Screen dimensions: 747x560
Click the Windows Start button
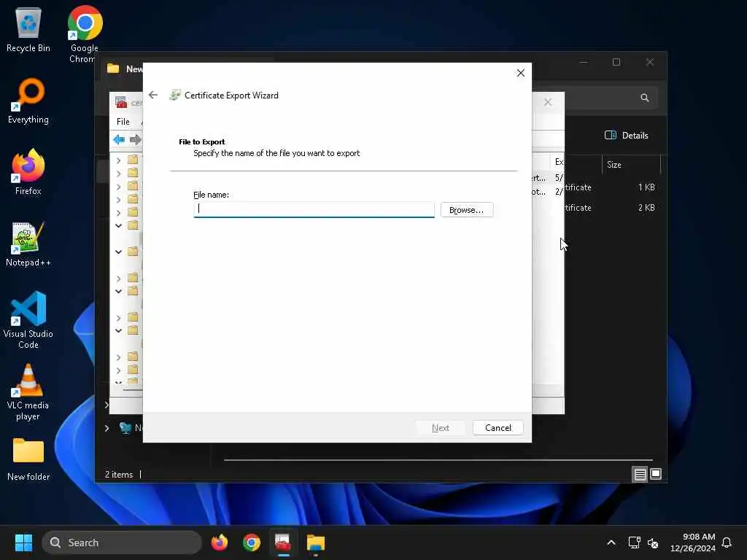(23, 542)
